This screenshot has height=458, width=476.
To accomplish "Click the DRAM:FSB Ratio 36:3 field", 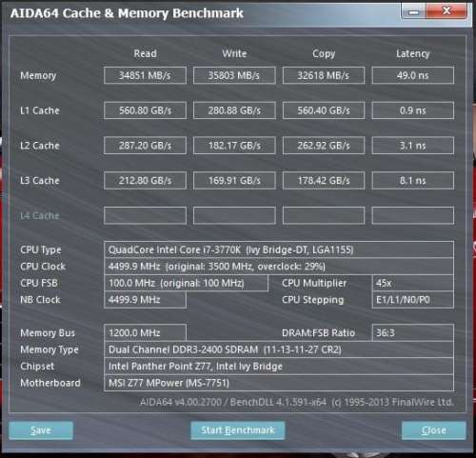I will pyautogui.click(x=412, y=332).
